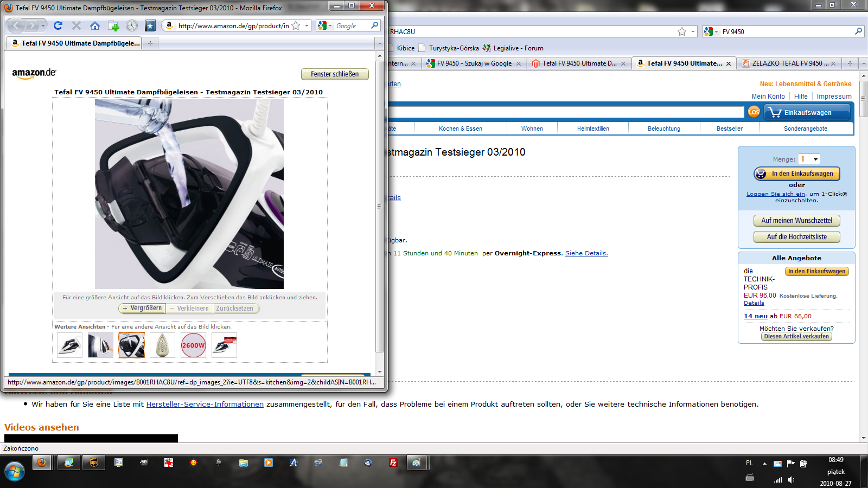Click the popup window vertical scrollbar

pos(379,206)
